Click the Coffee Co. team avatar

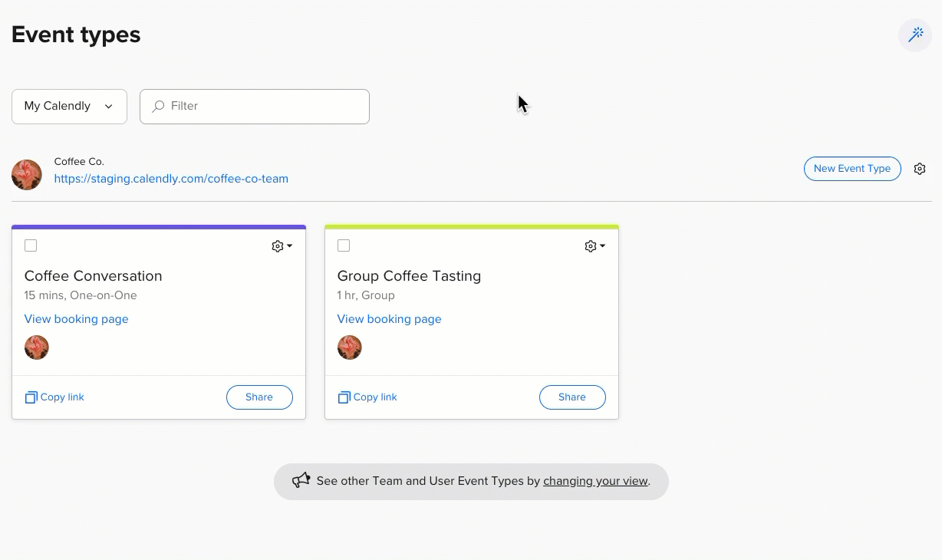(x=27, y=175)
